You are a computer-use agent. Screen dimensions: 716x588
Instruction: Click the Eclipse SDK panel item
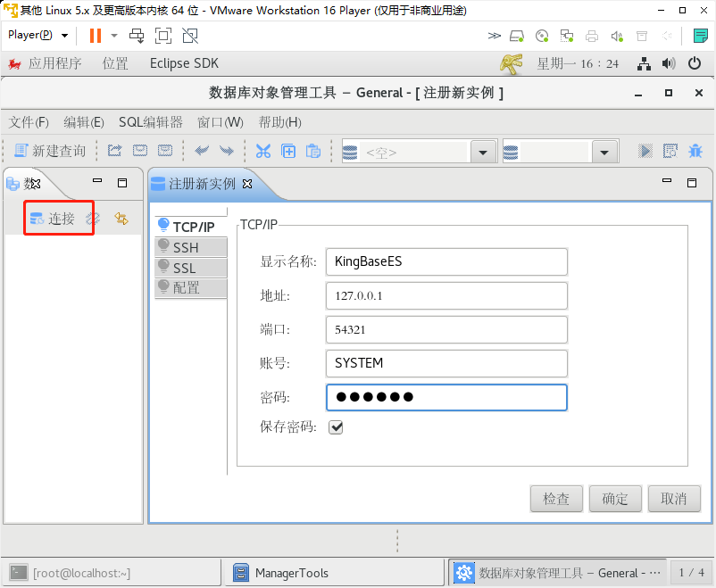[x=184, y=63]
